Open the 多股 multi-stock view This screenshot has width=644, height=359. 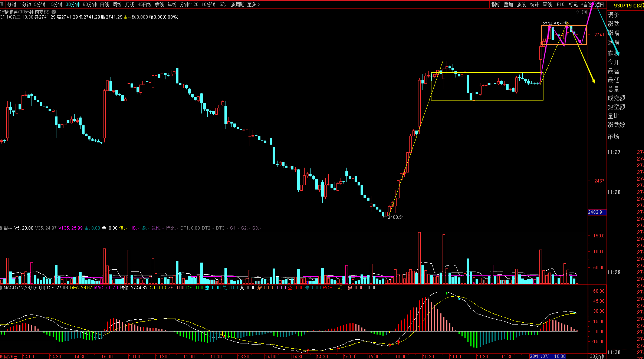tap(522, 4)
